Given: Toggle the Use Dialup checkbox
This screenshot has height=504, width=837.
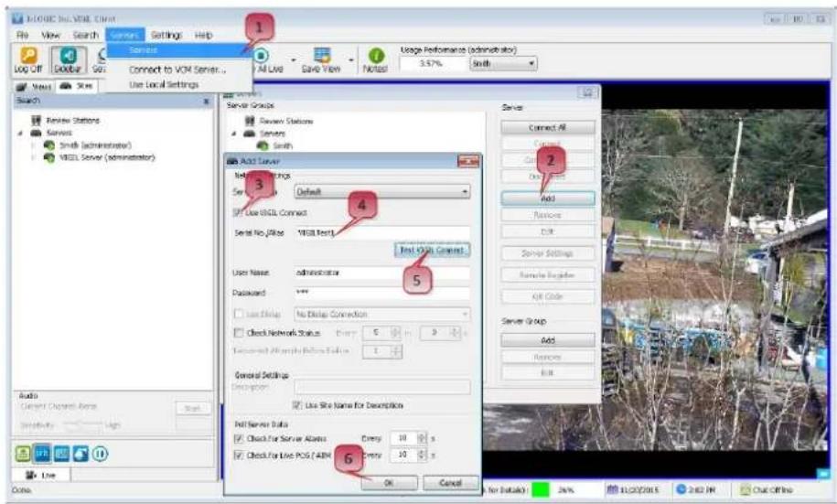Looking at the screenshot, I should coord(239,314).
